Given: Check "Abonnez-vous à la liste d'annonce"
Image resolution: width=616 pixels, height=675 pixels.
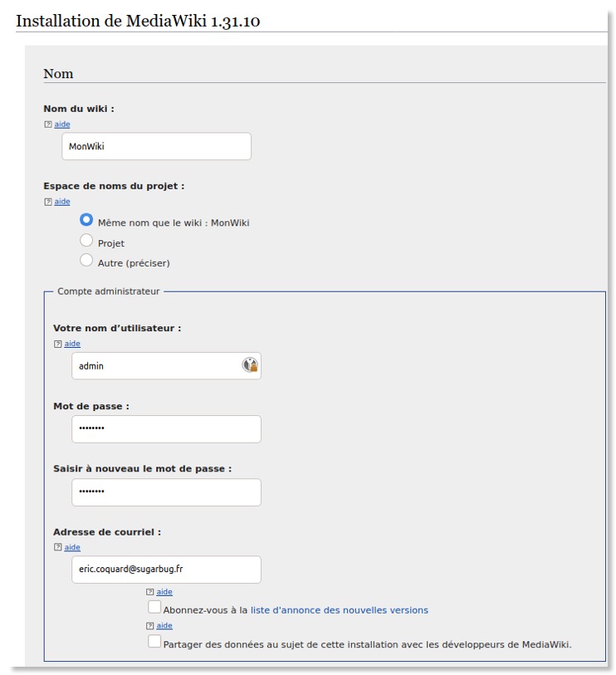Looking at the screenshot, I should 154,607.
